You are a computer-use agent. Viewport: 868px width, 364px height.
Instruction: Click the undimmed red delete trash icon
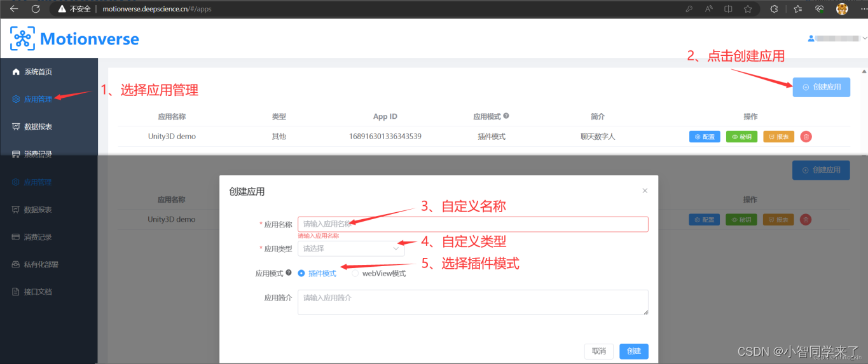pyautogui.click(x=806, y=137)
